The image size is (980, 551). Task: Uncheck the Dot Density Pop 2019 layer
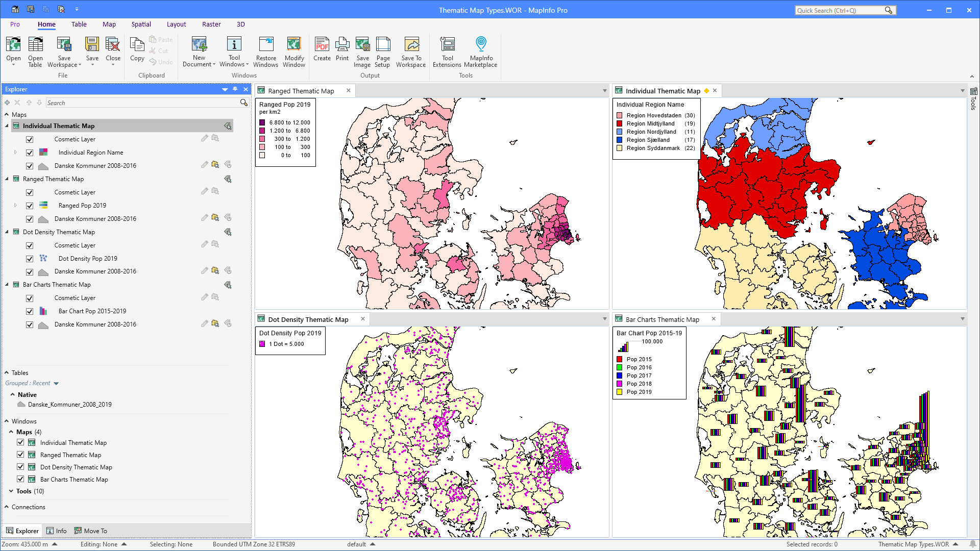tap(30, 259)
